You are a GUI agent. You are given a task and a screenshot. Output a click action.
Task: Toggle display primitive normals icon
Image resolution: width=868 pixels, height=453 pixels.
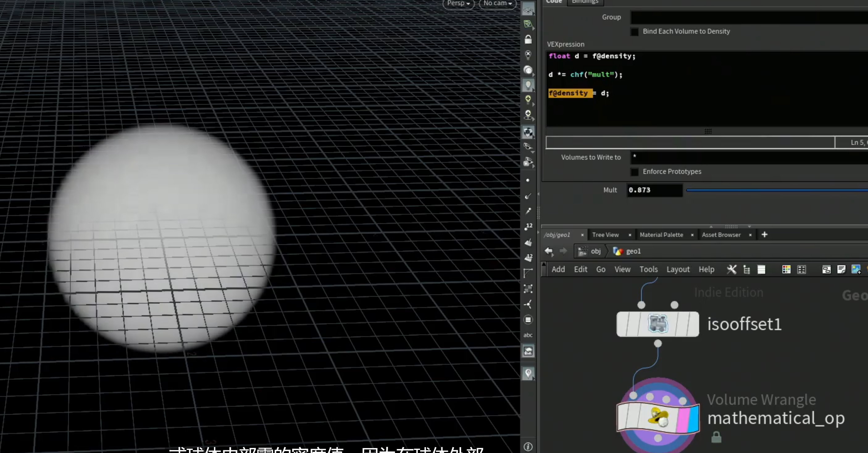click(x=528, y=242)
